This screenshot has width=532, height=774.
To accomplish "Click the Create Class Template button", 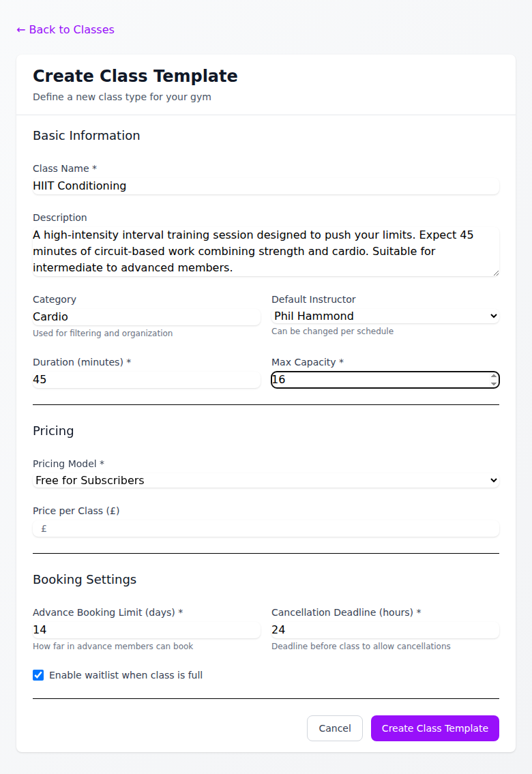I will [434, 728].
